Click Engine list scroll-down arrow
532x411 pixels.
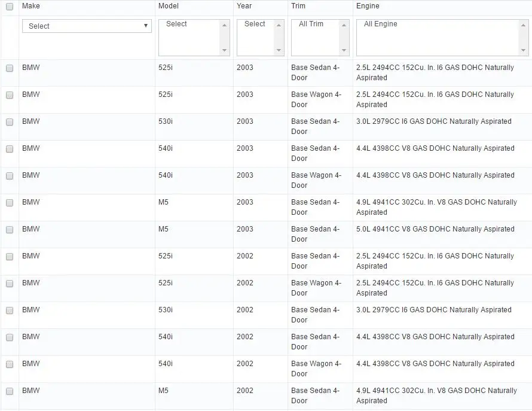(523, 50)
